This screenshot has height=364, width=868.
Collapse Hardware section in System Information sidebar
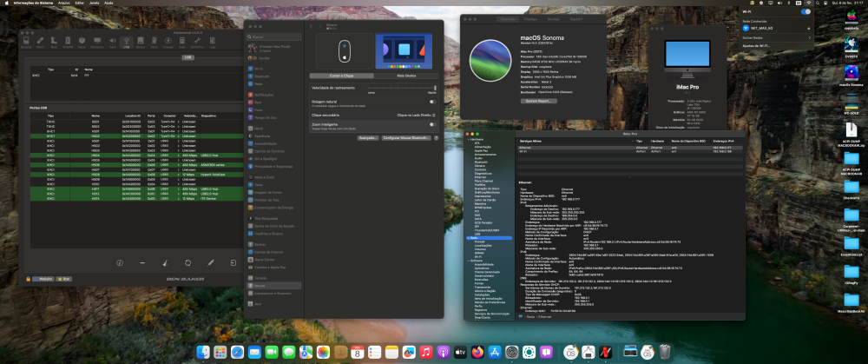469,139
